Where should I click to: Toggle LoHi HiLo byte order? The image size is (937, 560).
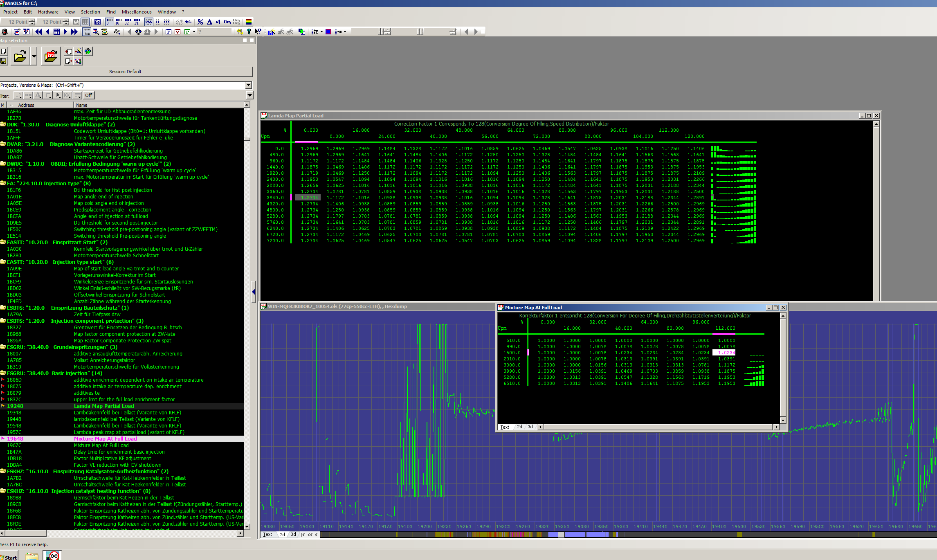[179, 22]
